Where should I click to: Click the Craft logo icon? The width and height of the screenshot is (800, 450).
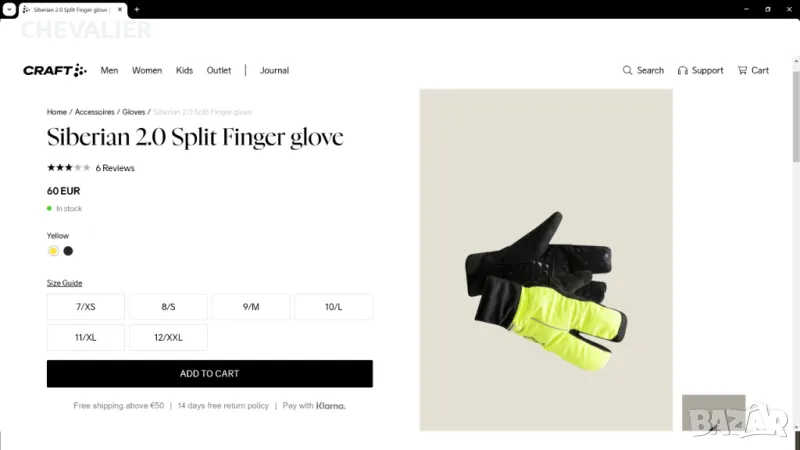pos(55,70)
